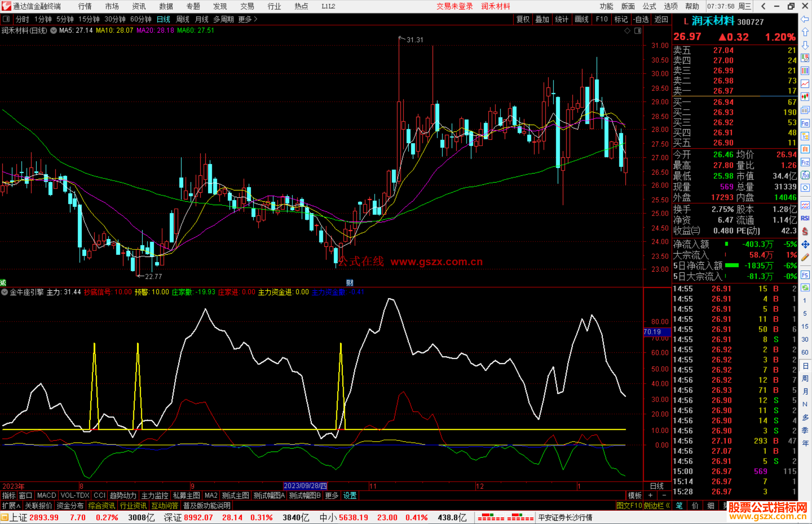Click the f(x) formula icon in sidebar

click(x=805, y=175)
